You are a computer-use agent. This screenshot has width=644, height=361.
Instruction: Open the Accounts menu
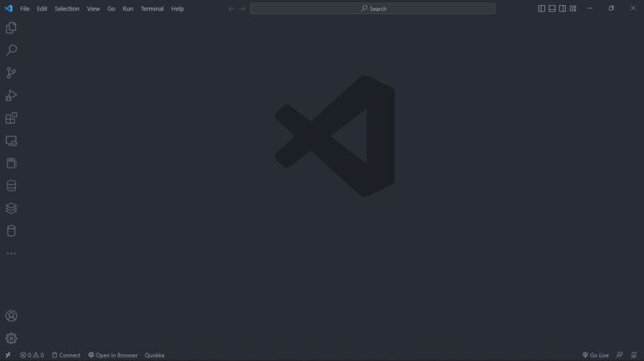tap(11, 316)
